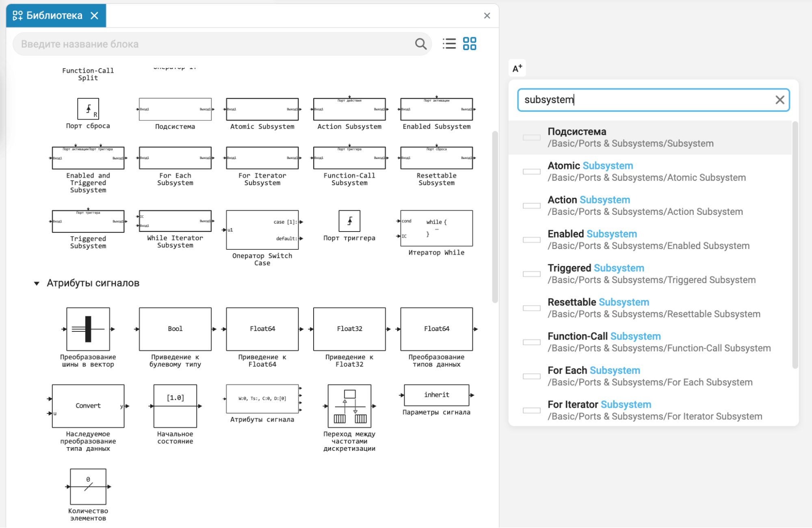Select the Порт триггера block icon
This screenshot has height=528, width=812.
349,221
